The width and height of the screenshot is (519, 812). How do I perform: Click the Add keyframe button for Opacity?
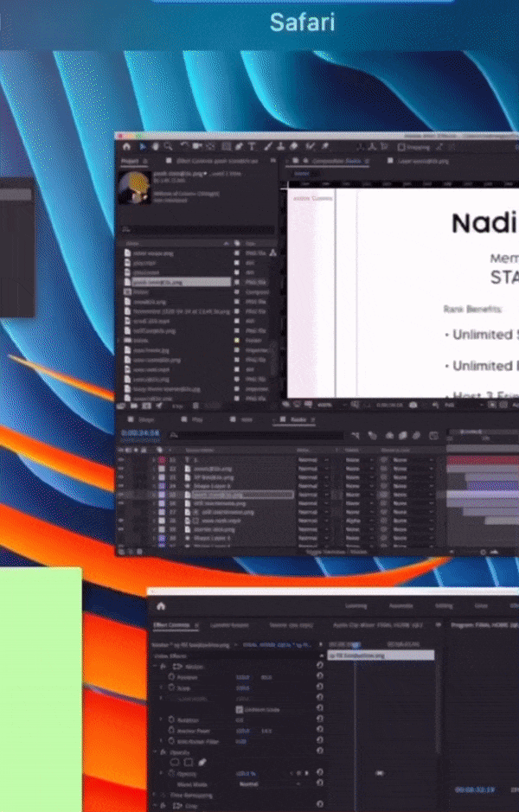299,773
